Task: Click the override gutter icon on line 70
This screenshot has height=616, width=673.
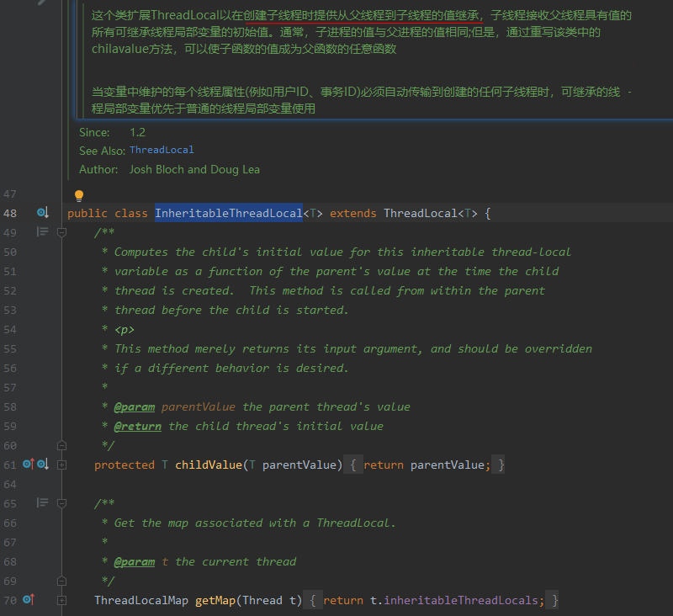Action: click(29, 599)
